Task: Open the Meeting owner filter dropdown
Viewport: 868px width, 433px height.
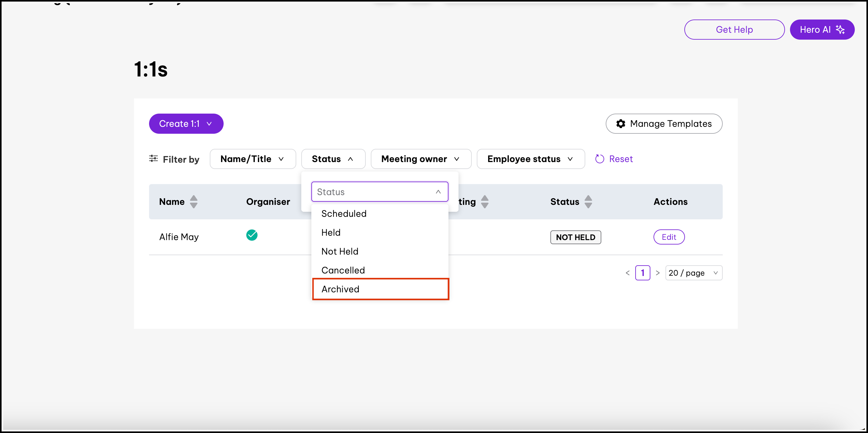Action: tap(420, 159)
